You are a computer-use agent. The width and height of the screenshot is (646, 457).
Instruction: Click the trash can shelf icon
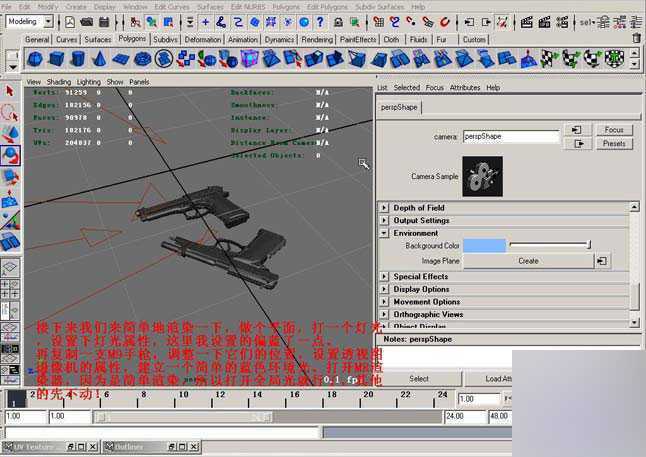tap(636, 37)
